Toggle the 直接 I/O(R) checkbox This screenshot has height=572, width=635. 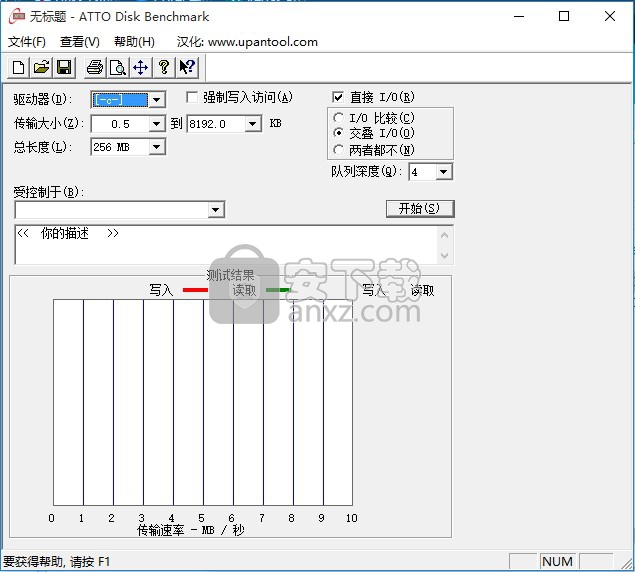point(338,97)
